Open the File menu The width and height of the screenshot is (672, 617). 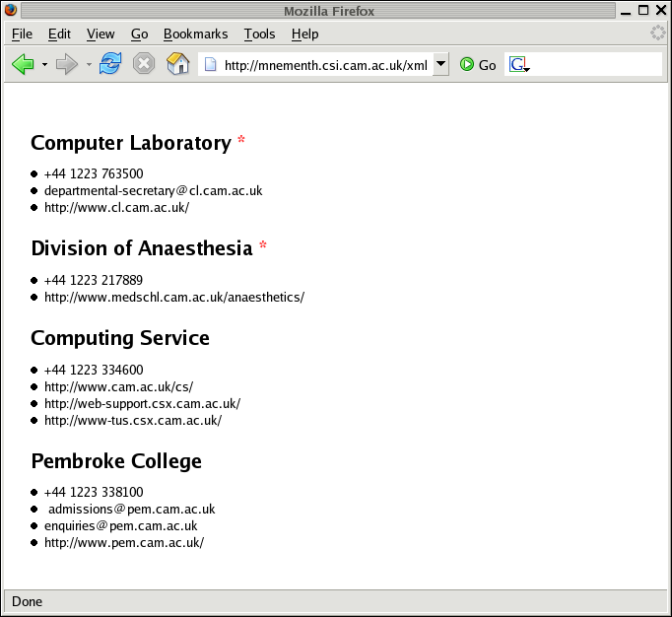click(22, 34)
